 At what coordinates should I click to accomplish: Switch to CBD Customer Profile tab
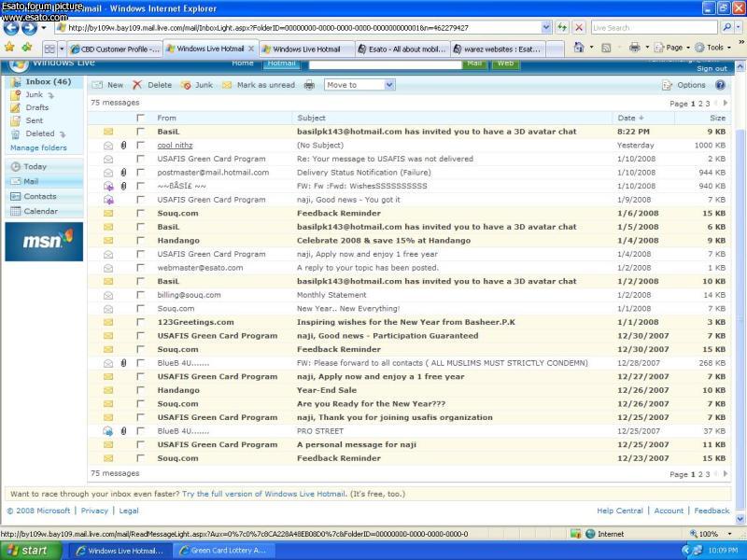click(114, 49)
